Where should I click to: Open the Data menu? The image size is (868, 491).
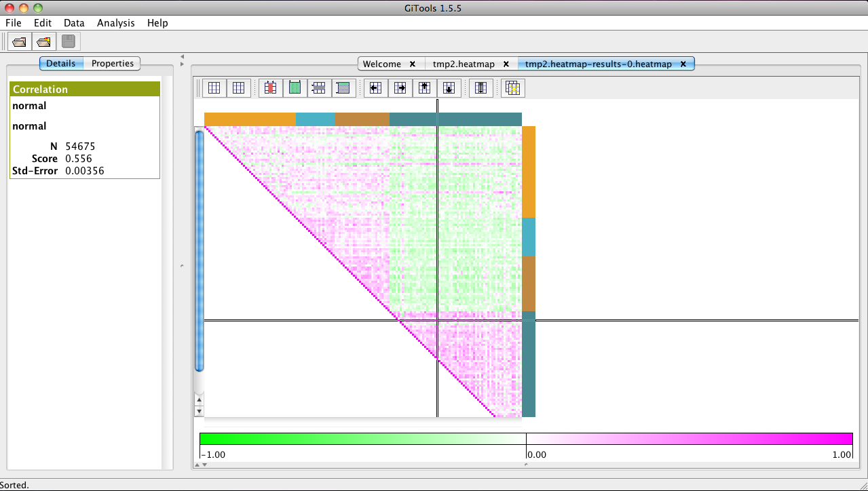tap(74, 22)
